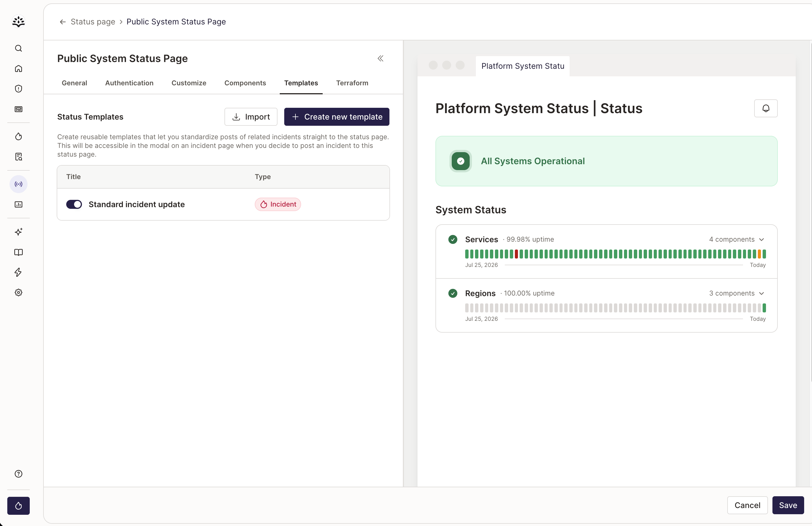Open incidents flame icon in sidebar

click(19, 136)
